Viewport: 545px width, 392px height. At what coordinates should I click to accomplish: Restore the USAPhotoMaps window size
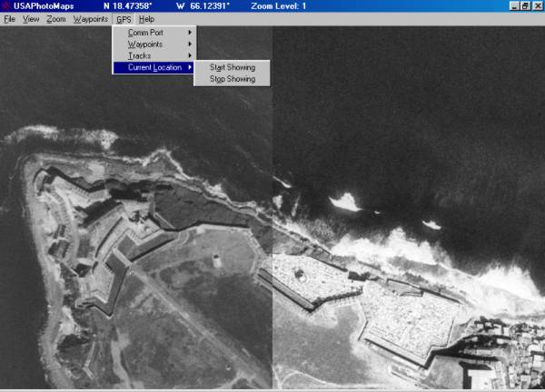coord(525,6)
